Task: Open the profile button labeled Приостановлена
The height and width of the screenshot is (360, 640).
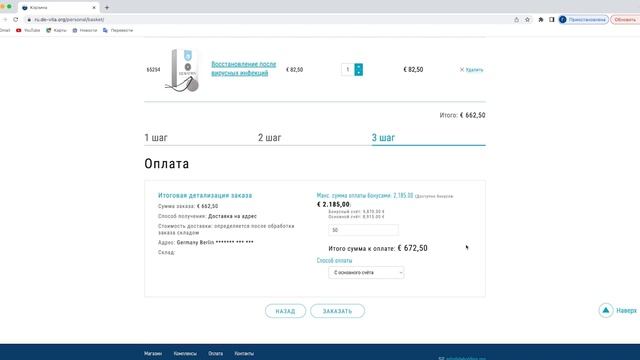Action: [583, 20]
